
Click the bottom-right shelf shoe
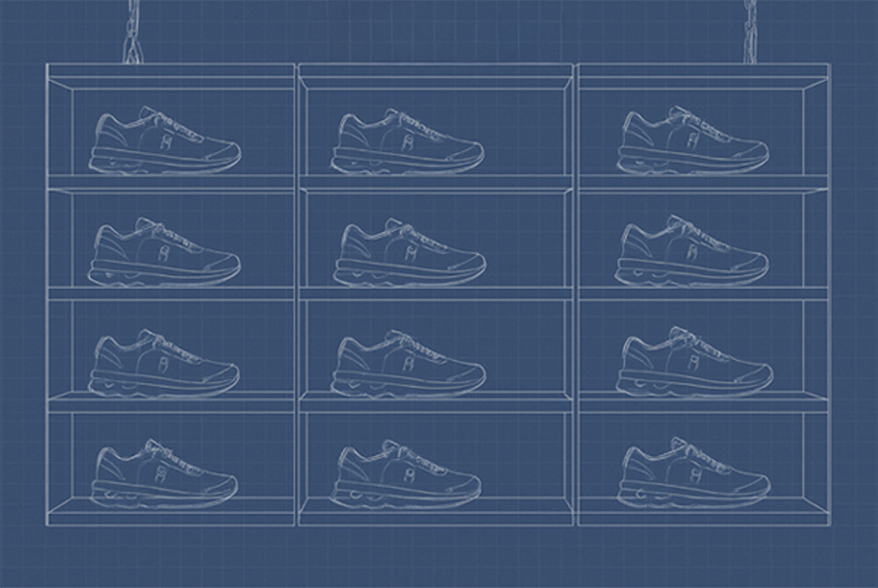tap(694, 473)
